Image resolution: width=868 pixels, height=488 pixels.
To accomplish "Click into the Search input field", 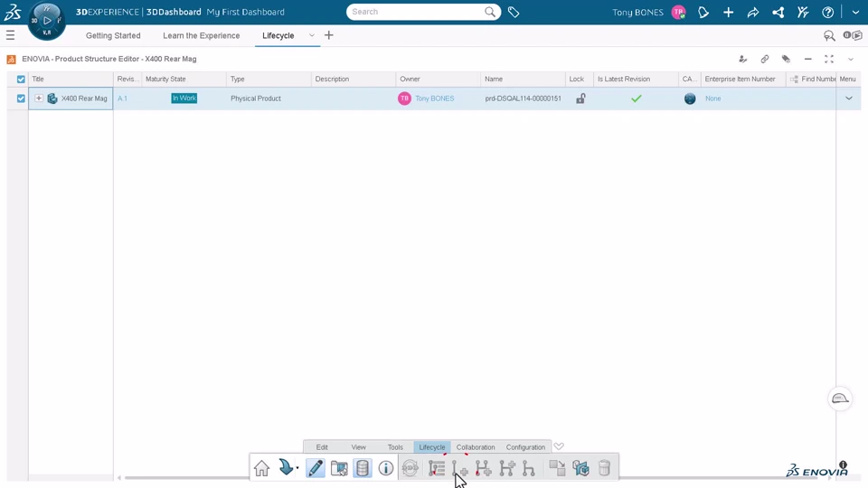I will coord(416,12).
